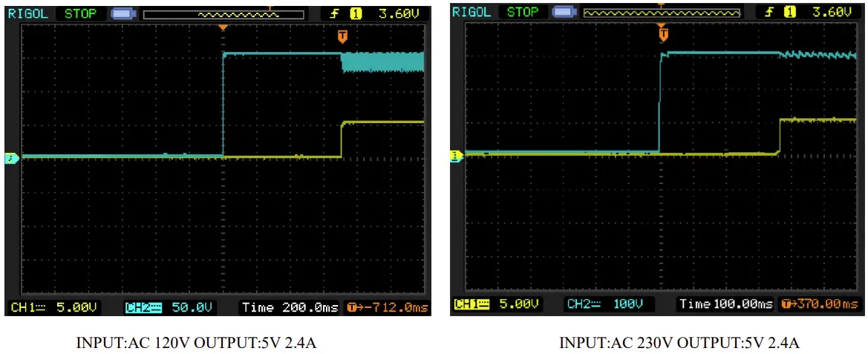Click the channel ground marker at the left scope's edge
868x354 pixels.
point(12,159)
